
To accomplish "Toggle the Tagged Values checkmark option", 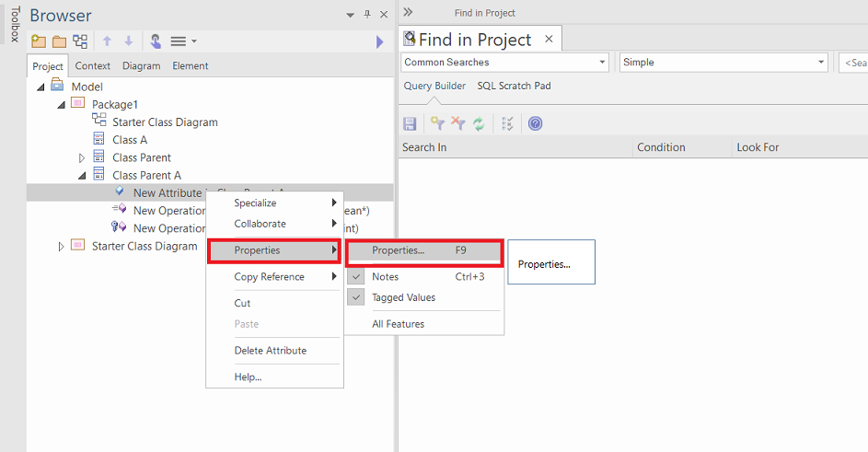I will pyautogui.click(x=355, y=297).
